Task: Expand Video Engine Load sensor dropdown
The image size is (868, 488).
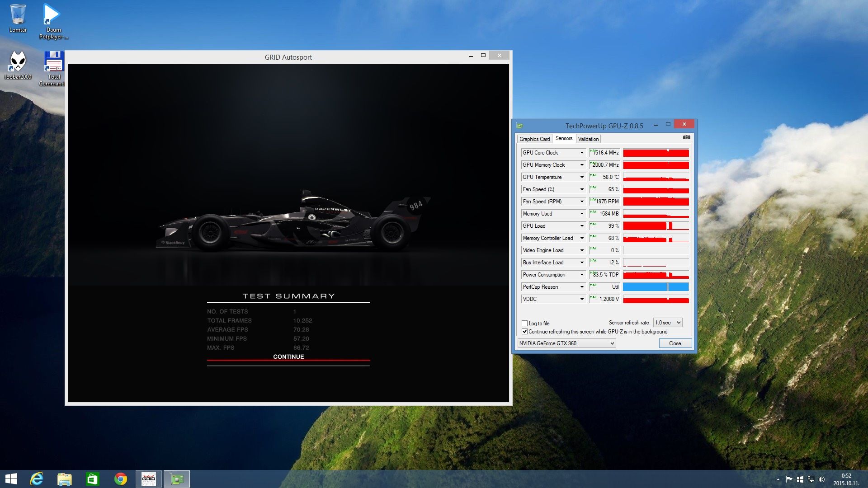Action: tap(582, 250)
